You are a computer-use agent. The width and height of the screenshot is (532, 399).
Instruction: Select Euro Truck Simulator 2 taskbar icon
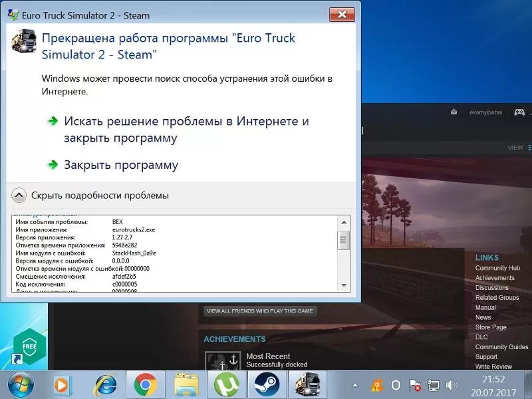(307, 385)
